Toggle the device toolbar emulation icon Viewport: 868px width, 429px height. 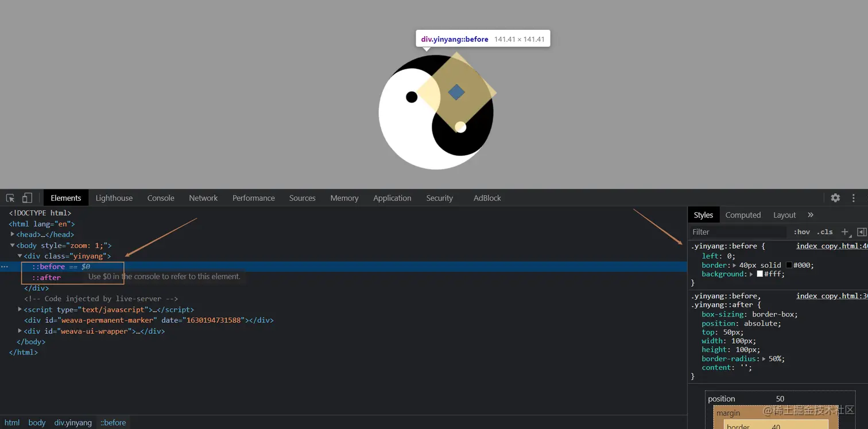coord(27,198)
